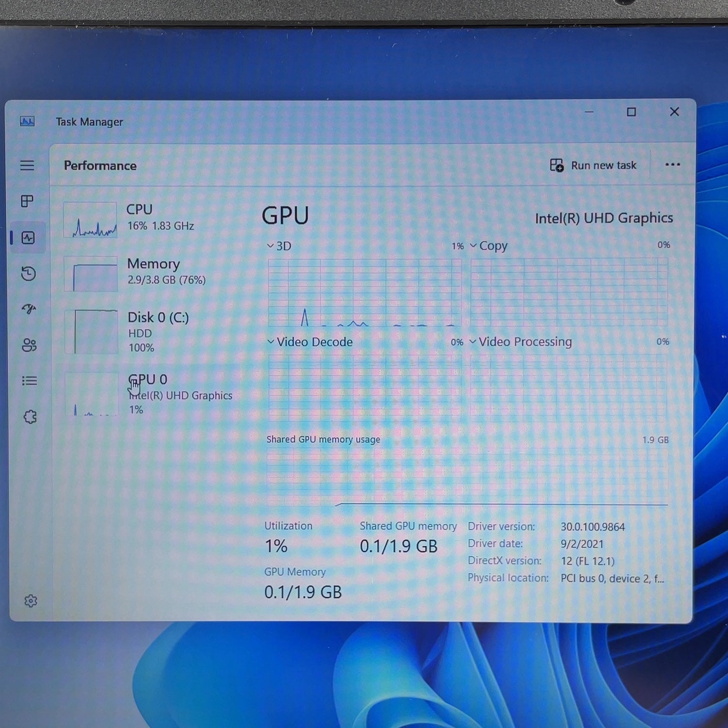Viewport: 728px width, 728px height.
Task: Open the 3D engine dropdown
Action: pyautogui.click(x=279, y=246)
